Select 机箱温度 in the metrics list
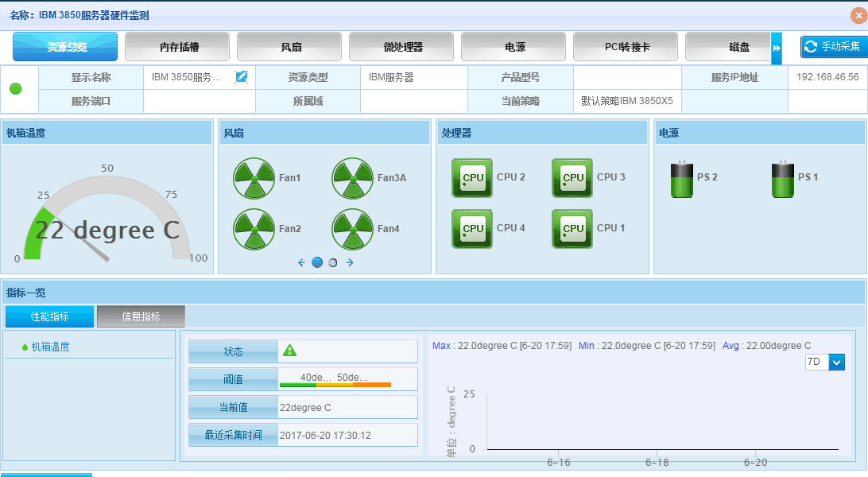868x477 pixels. pyautogui.click(x=50, y=347)
